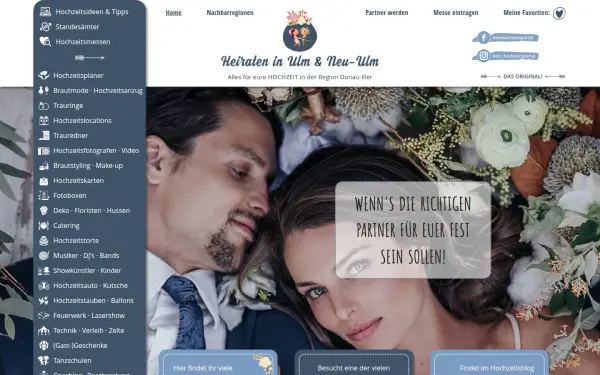The height and width of the screenshot is (375, 600).
Task: Click the 'Hier findet ihr viele' card
Action: point(218,363)
